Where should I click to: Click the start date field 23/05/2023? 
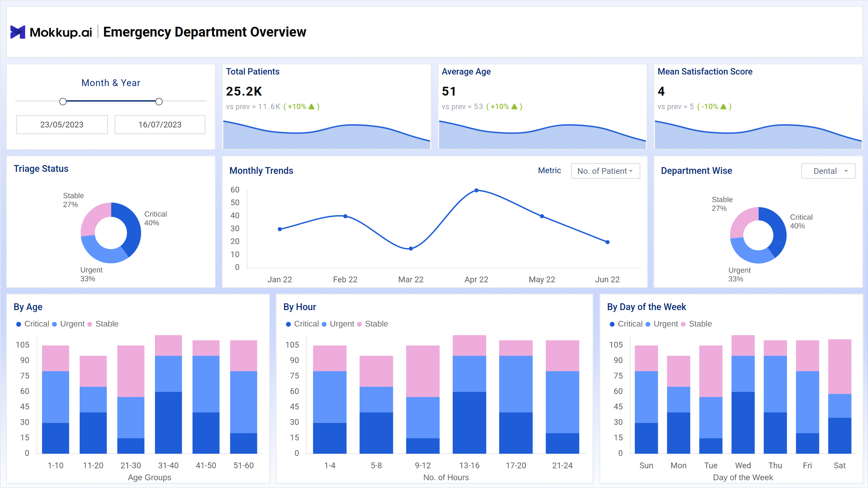tap(62, 125)
